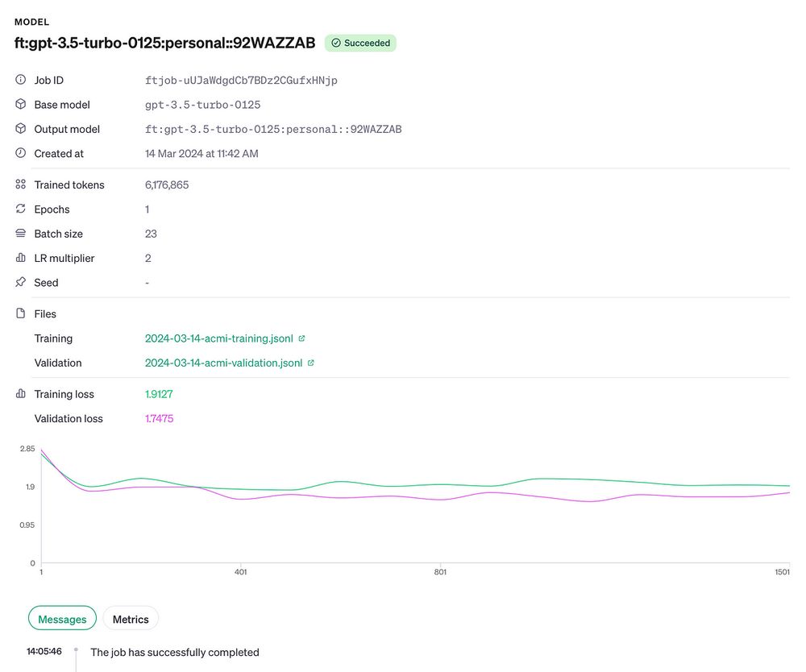Click the Epochs value 1
The width and height of the screenshot is (806, 672).
[147, 209]
